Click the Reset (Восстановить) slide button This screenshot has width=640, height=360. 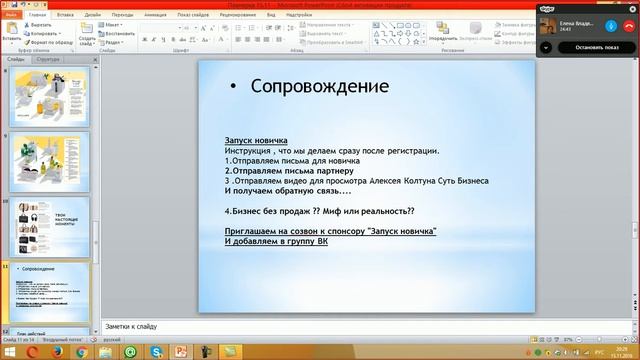click(x=116, y=33)
